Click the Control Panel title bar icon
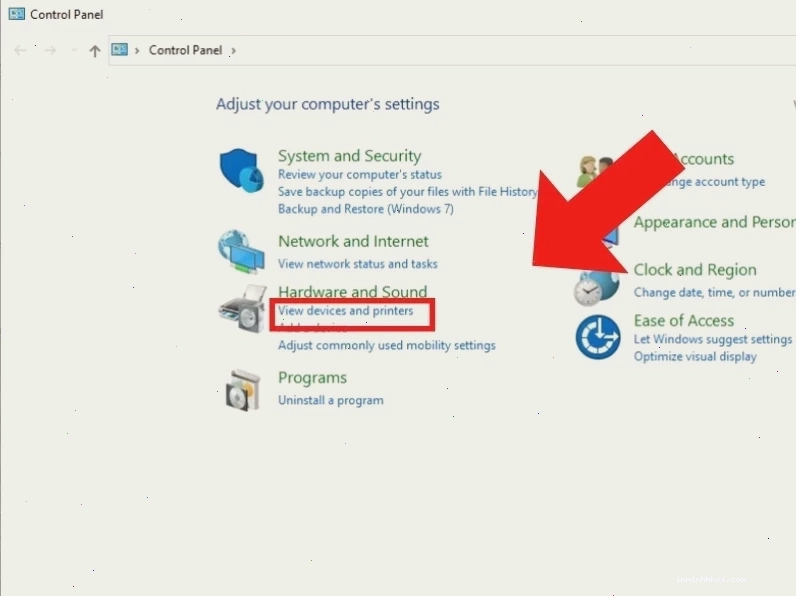Viewport: 796px width, 596px height. pyautogui.click(x=16, y=14)
